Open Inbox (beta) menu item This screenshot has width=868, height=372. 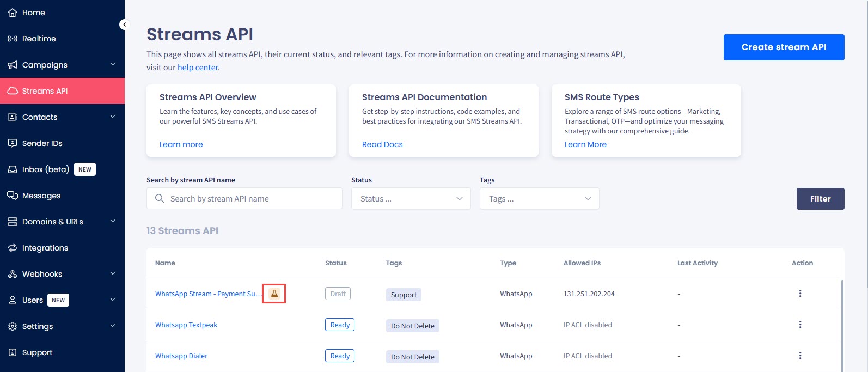click(62, 169)
